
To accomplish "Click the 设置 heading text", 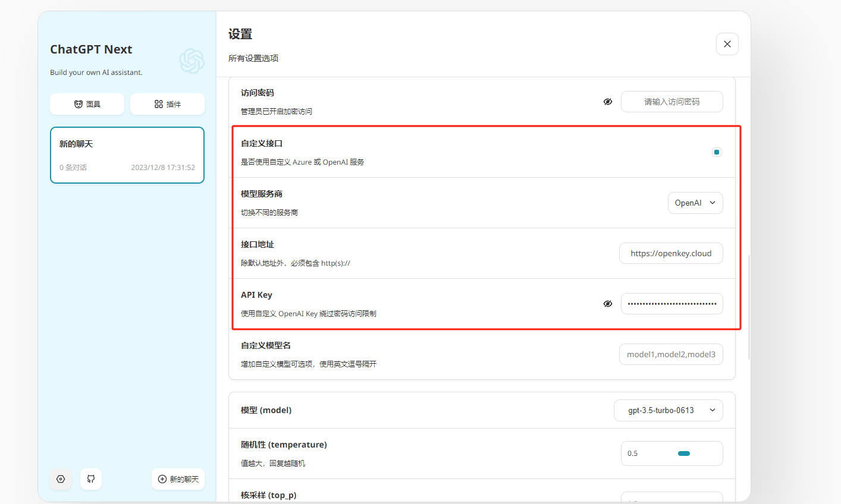I will [240, 34].
